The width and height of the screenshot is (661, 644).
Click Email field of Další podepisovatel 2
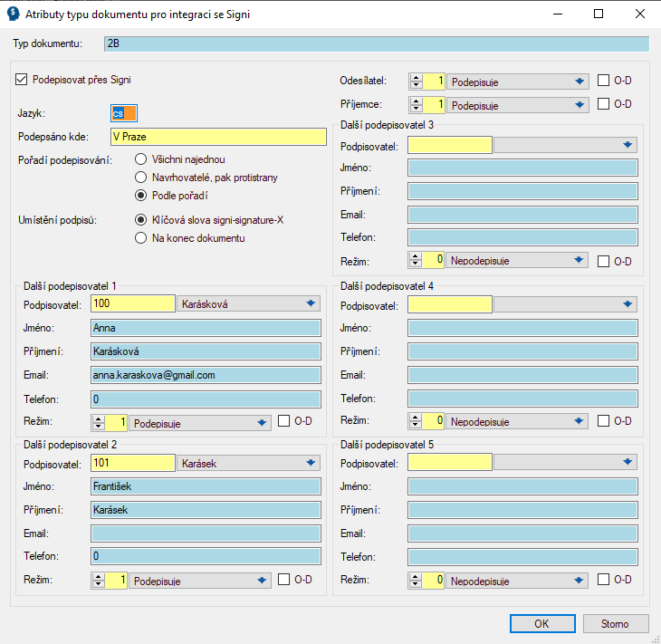click(206, 533)
